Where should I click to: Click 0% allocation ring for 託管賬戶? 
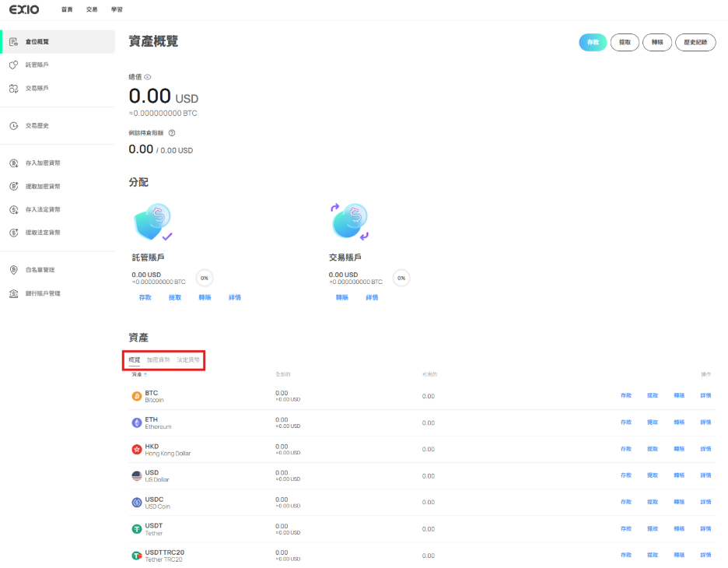205,278
